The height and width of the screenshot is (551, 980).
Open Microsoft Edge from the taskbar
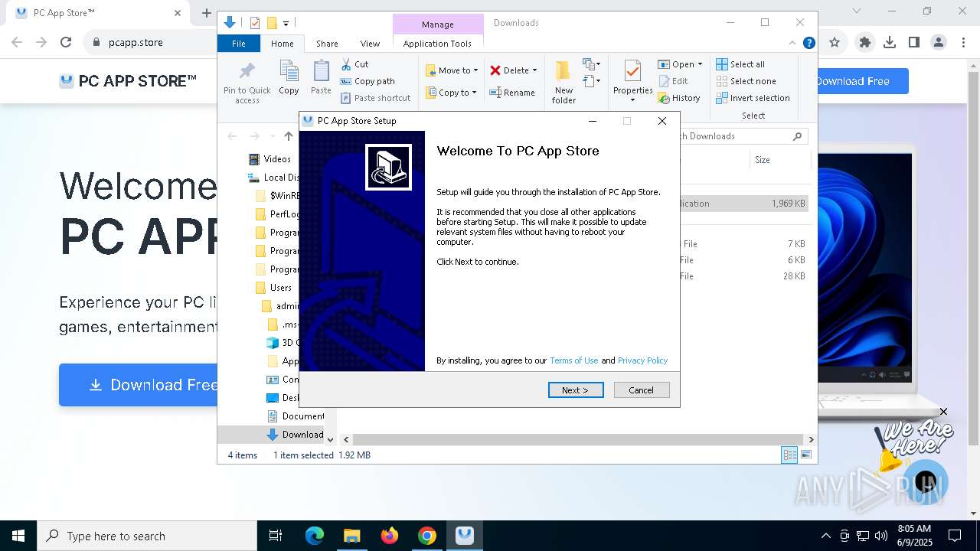pyautogui.click(x=315, y=536)
